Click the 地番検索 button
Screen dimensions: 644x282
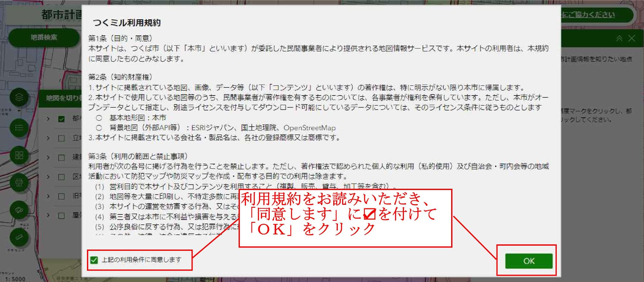click(44, 38)
